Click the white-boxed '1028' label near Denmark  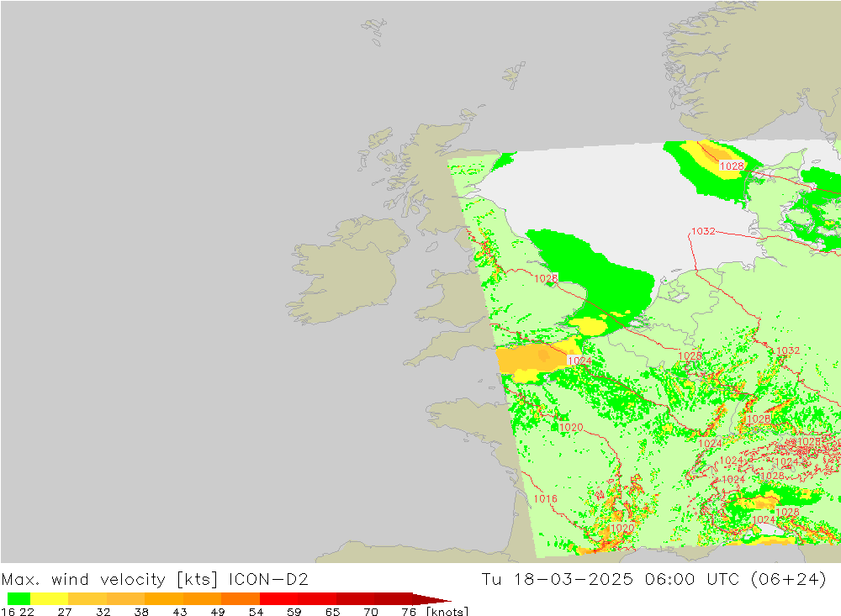click(x=733, y=166)
